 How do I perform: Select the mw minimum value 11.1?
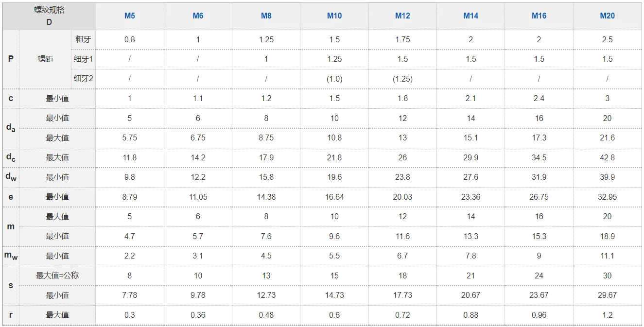[x=607, y=256]
